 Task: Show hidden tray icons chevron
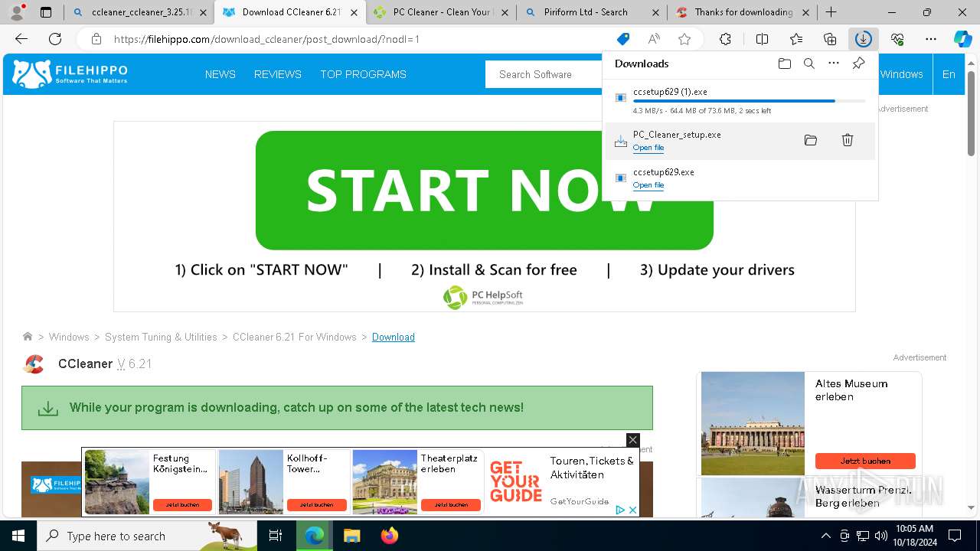tap(825, 536)
